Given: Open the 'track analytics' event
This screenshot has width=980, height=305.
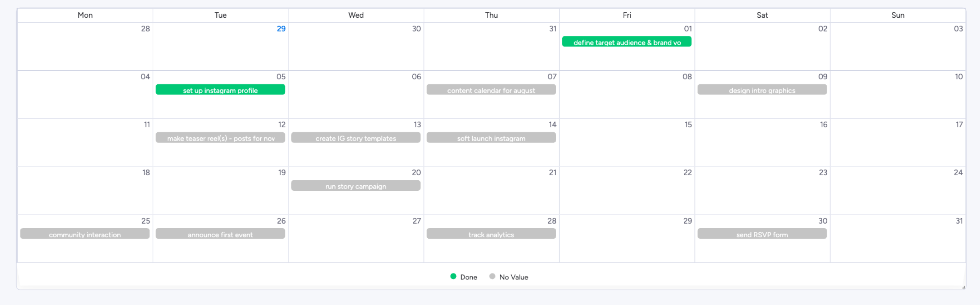Looking at the screenshot, I should coord(491,234).
